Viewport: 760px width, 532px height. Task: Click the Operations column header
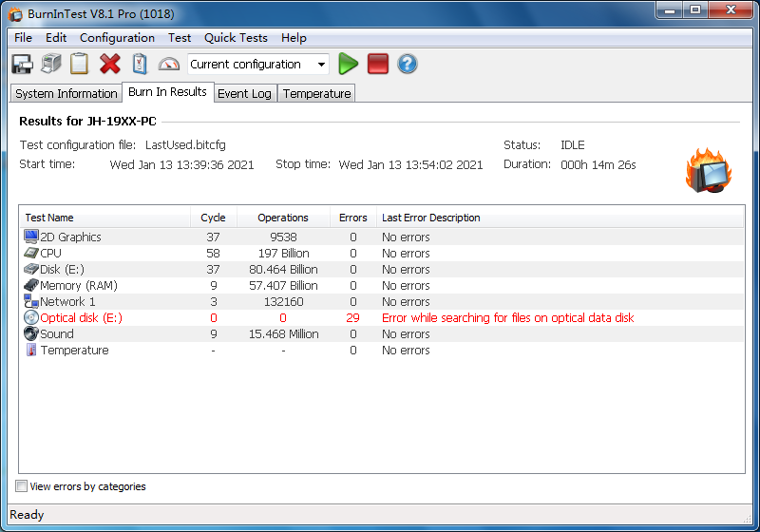click(283, 218)
